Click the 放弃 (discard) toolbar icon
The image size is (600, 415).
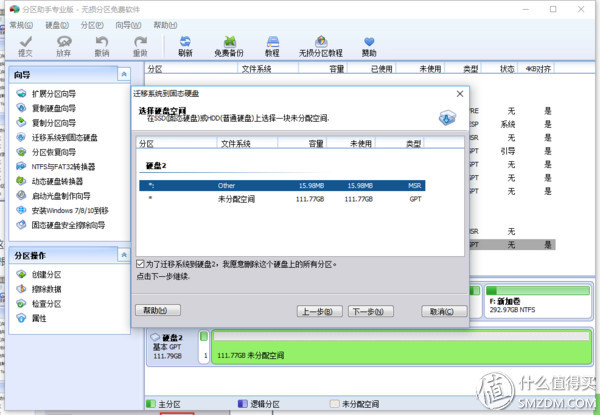coord(64,46)
